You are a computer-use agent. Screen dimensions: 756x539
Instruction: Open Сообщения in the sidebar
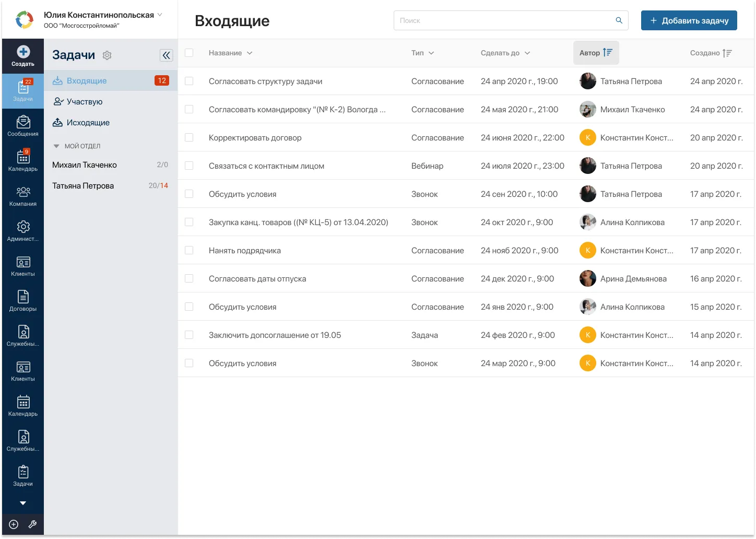(x=23, y=126)
